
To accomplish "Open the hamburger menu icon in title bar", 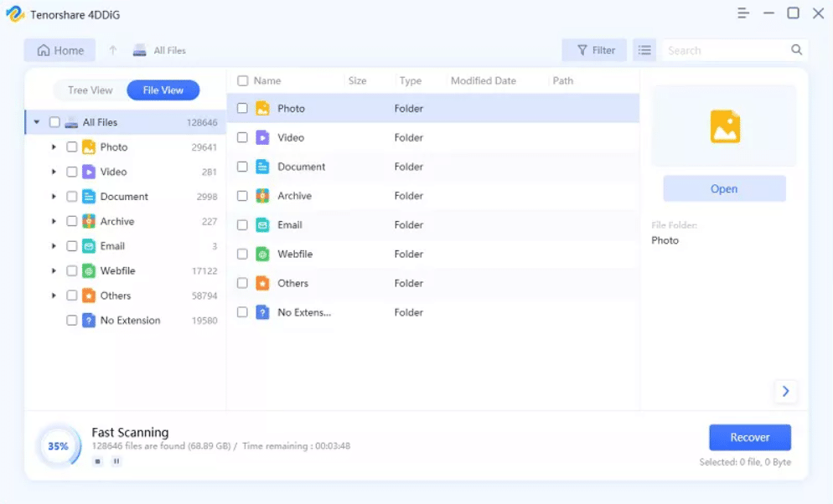I will 742,13.
